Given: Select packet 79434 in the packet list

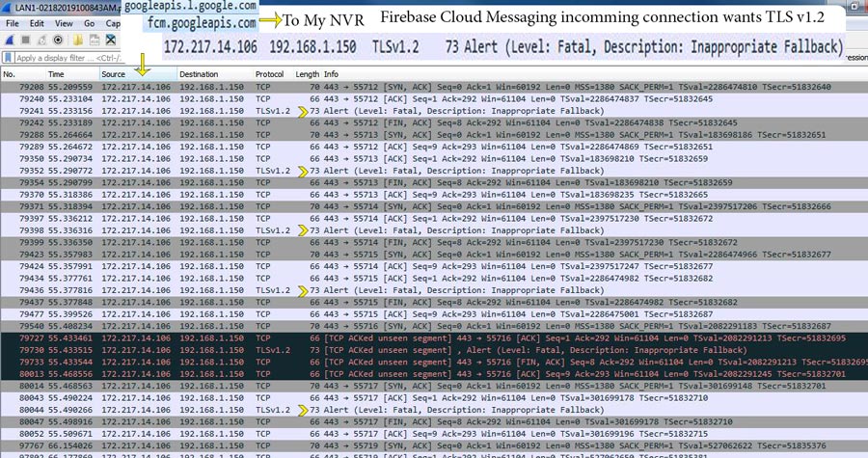Looking at the screenshot, I should (434, 279).
